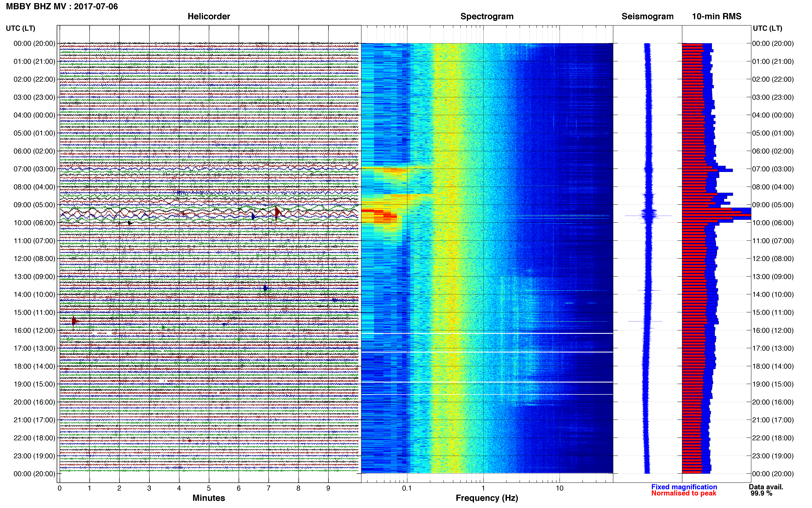Click the 'MBBY BHZ MV : 2017-07-06' title
Viewport: 812px width, 508px height.
62,6
